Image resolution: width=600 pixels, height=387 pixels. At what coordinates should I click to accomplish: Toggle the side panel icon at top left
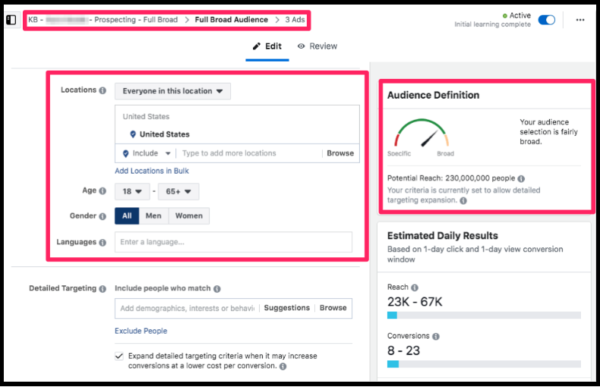(11, 20)
